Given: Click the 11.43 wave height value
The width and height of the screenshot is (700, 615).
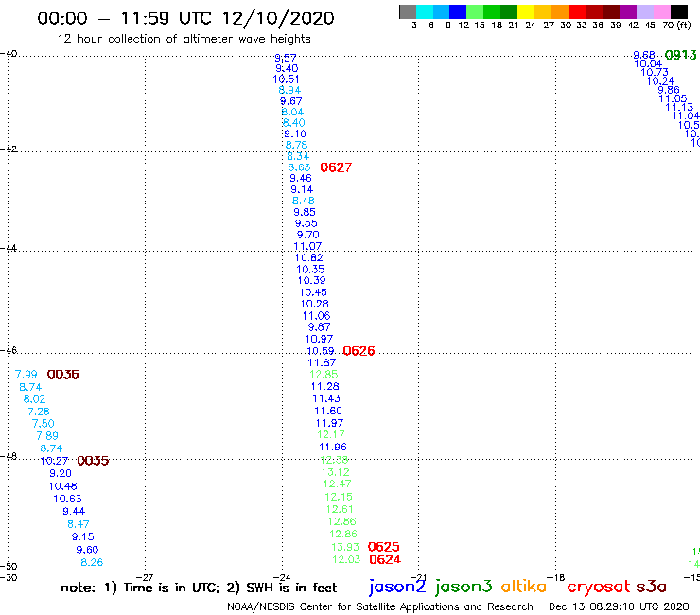Looking at the screenshot, I should click(x=326, y=398).
